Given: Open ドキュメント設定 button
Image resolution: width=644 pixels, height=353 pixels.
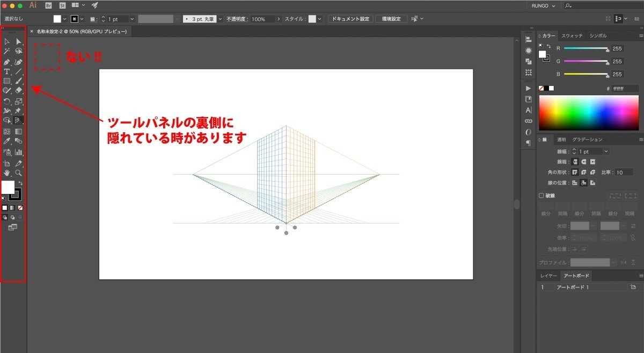Looking at the screenshot, I should point(350,18).
